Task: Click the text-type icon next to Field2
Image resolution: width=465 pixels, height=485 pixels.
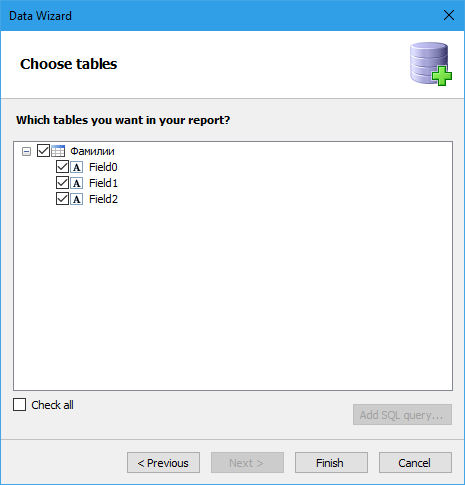Action: pos(77,199)
